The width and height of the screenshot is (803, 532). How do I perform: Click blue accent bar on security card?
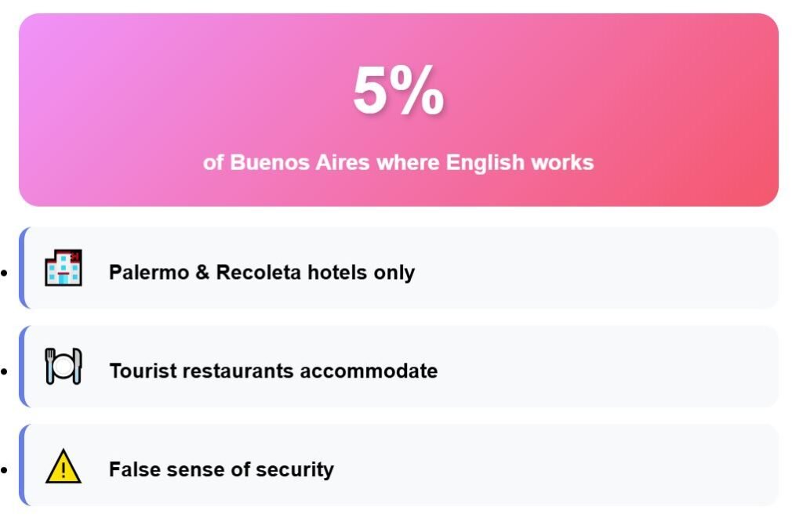tap(22, 465)
